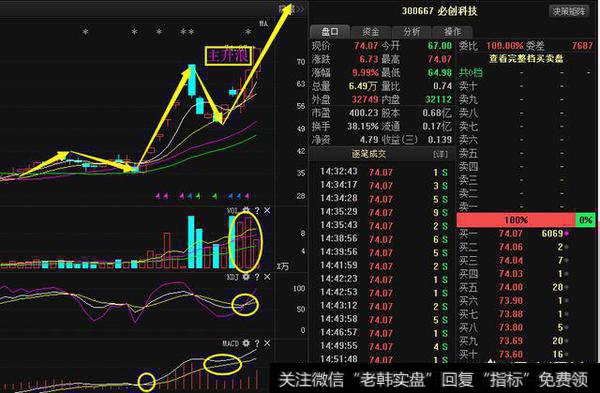Close the KDJ indicator panel
This screenshot has width=600, height=393.
pos(267,277)
